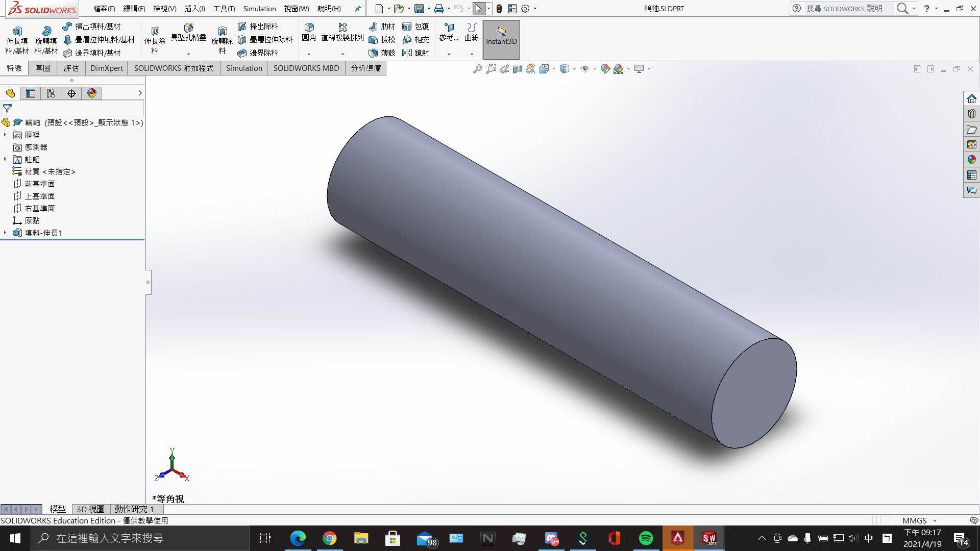This screenshot has width=980, height=551.
Task: Open the PropertyManager tab in left panel
Action: (31, 93)
